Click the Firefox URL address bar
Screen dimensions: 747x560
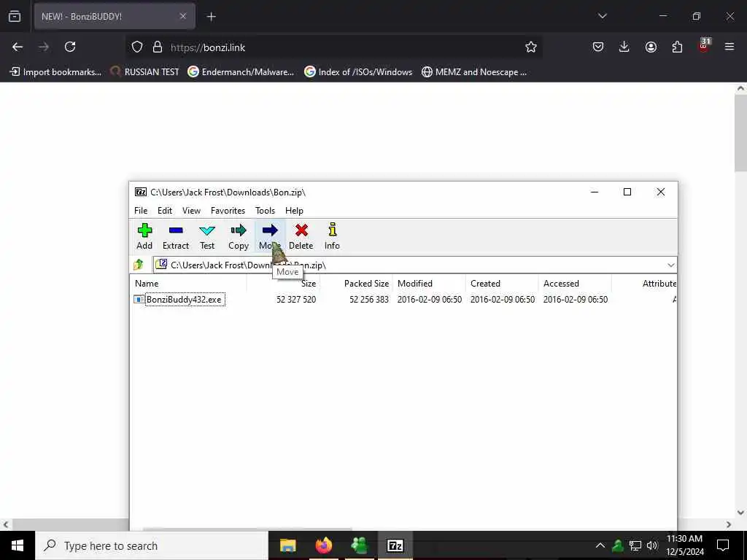[333, 47]
